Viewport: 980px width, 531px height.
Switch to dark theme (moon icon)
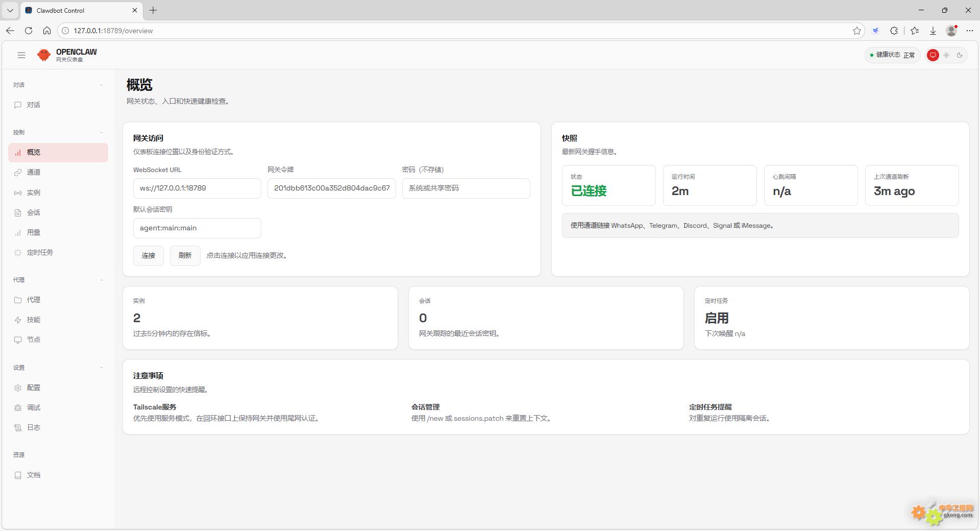point(960,55)
